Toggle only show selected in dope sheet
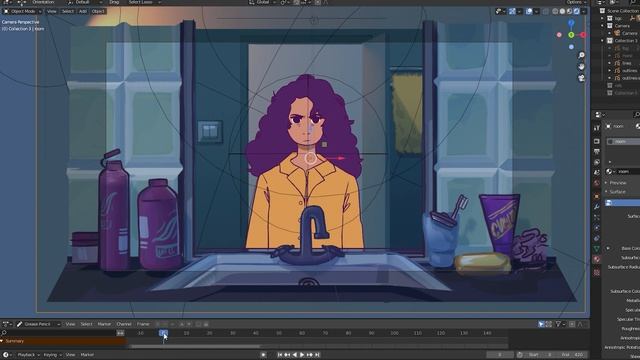Viewport: 640px width, 360px height. (541, 324)
